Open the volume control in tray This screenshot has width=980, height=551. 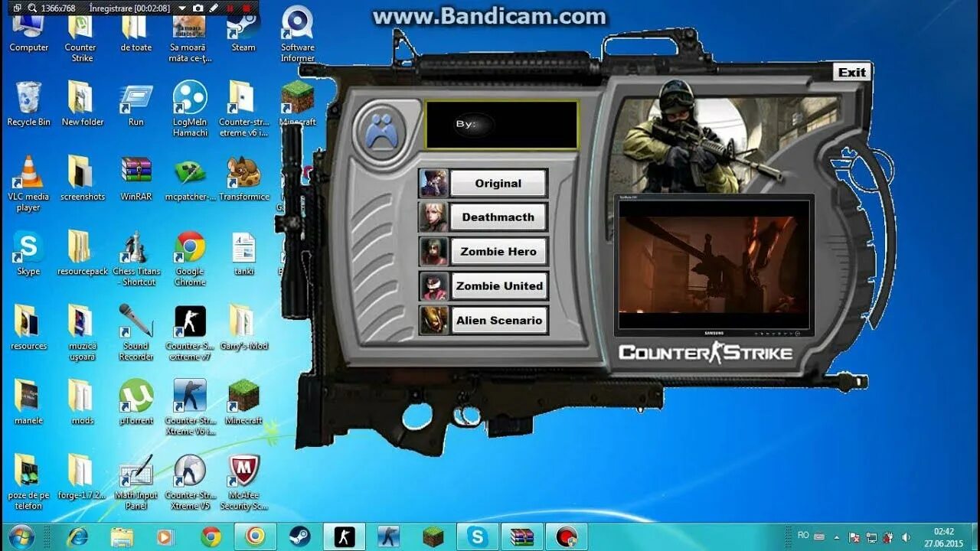[906, 537]
